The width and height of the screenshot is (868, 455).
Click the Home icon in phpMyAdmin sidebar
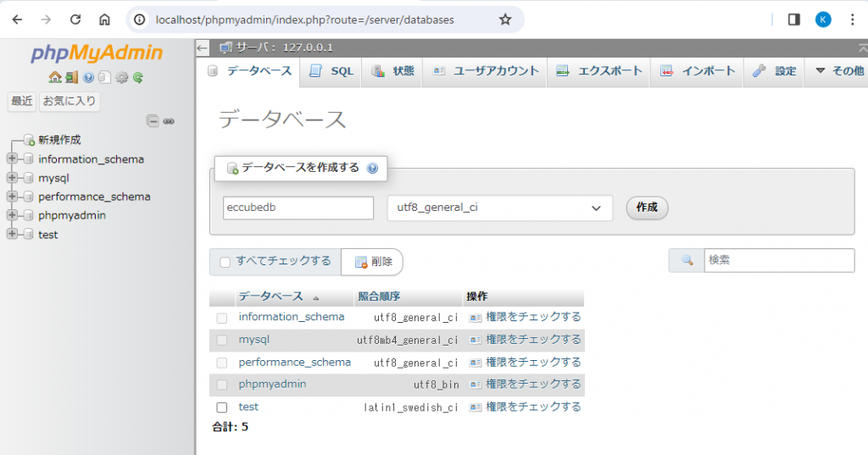pos(55,77)
